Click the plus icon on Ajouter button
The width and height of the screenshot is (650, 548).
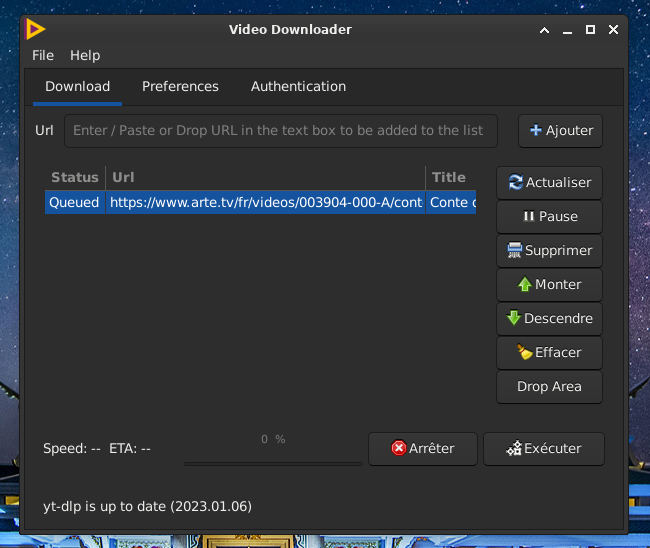(536, 130)
